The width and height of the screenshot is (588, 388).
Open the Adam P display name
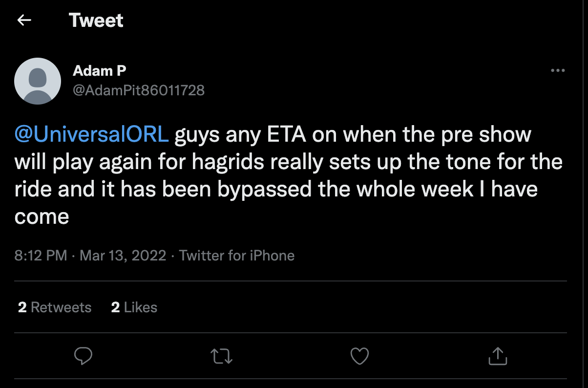(99, 71)
